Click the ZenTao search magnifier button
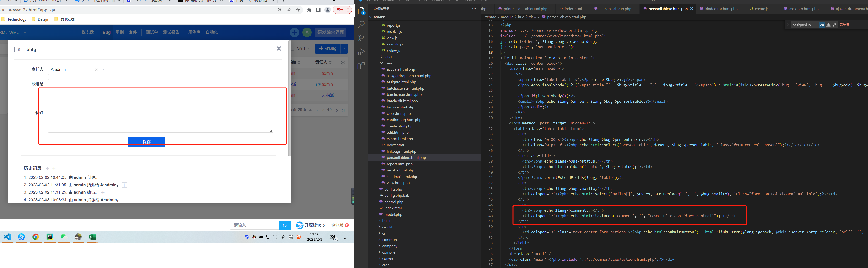Image resolution: width=868 pixels, height=268 pixels. [x=285, y=225]
